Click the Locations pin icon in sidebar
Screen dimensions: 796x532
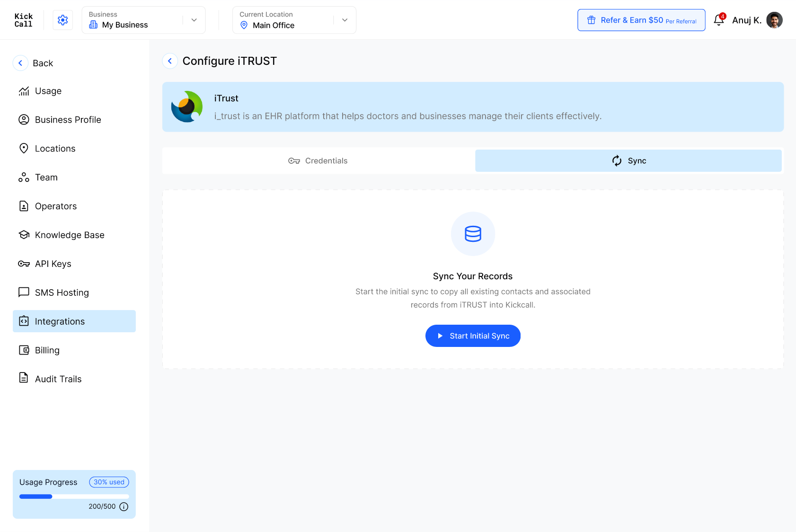[x=24, y=149]
